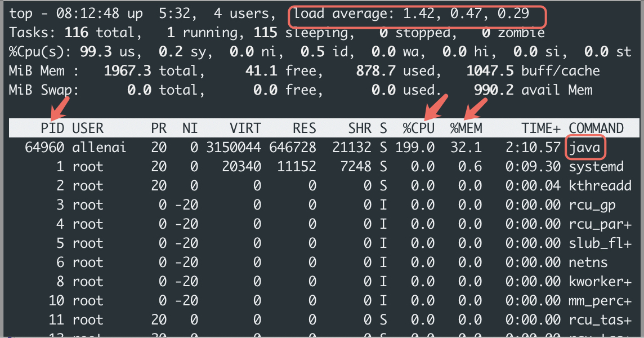This screenshot has width=644, height=338.
Task: Click the red arrow pointing at PID
Action: tap(60, 107)
